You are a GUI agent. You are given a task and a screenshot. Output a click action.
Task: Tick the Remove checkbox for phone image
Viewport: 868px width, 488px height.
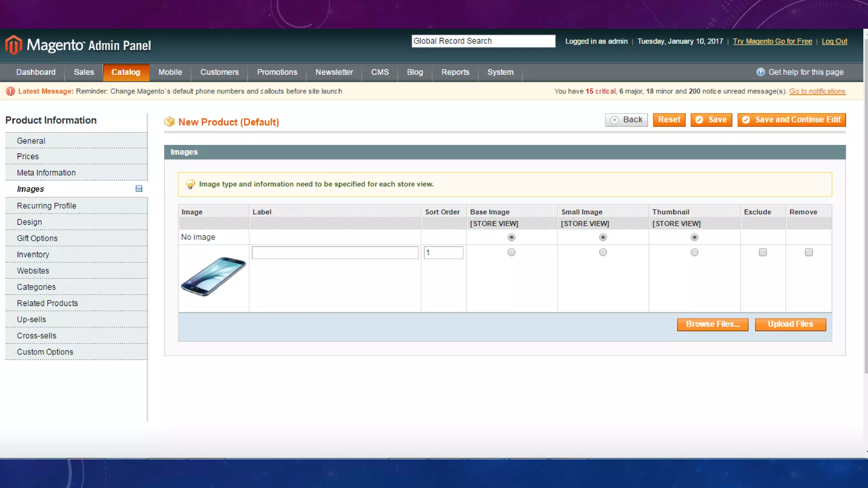[x=809, y=252]
